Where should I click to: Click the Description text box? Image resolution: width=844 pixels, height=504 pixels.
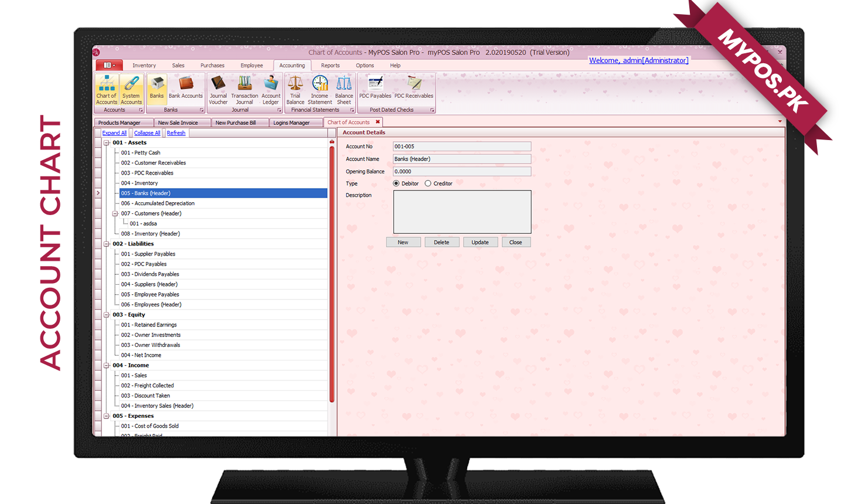(x=462, y=212)
